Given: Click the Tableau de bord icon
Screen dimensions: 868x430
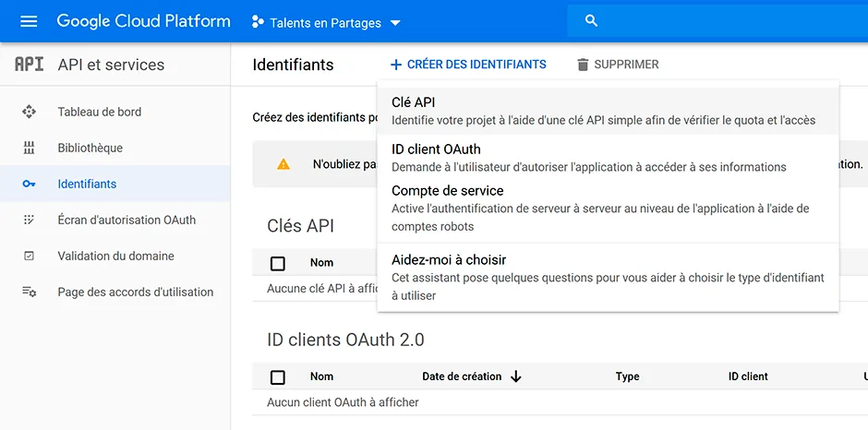Looking at the screenshot, I should (29, 112).
